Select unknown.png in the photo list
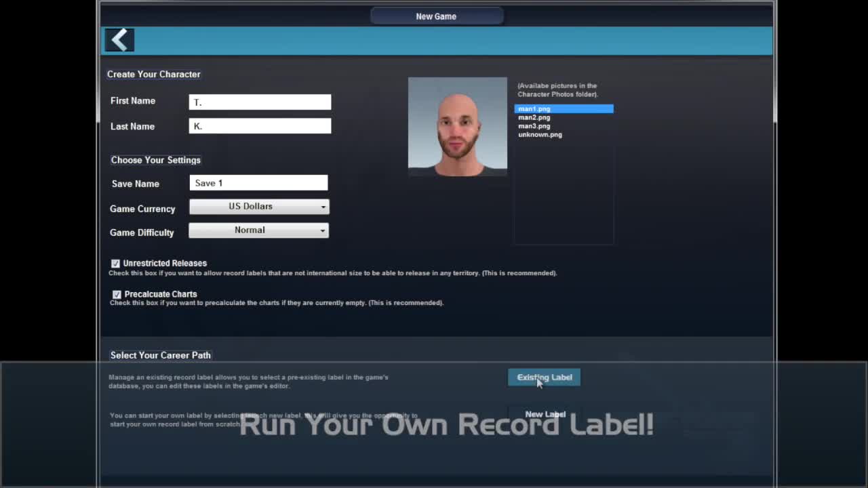This screenshot has width=868, height=488. (x=540, y=135)
